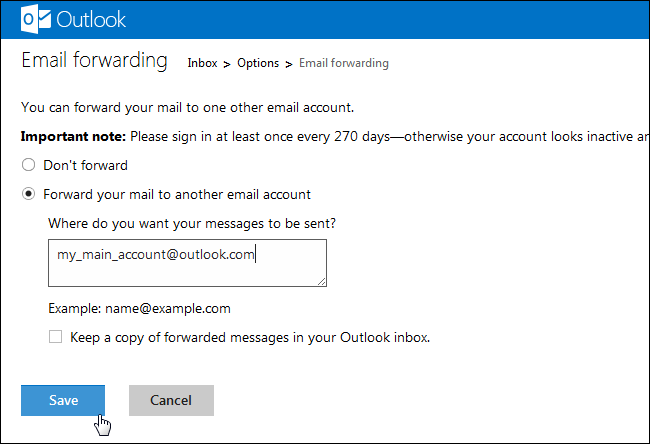
Task: Cancel the email forwarding changes
Action: click(x=171, y=400)
